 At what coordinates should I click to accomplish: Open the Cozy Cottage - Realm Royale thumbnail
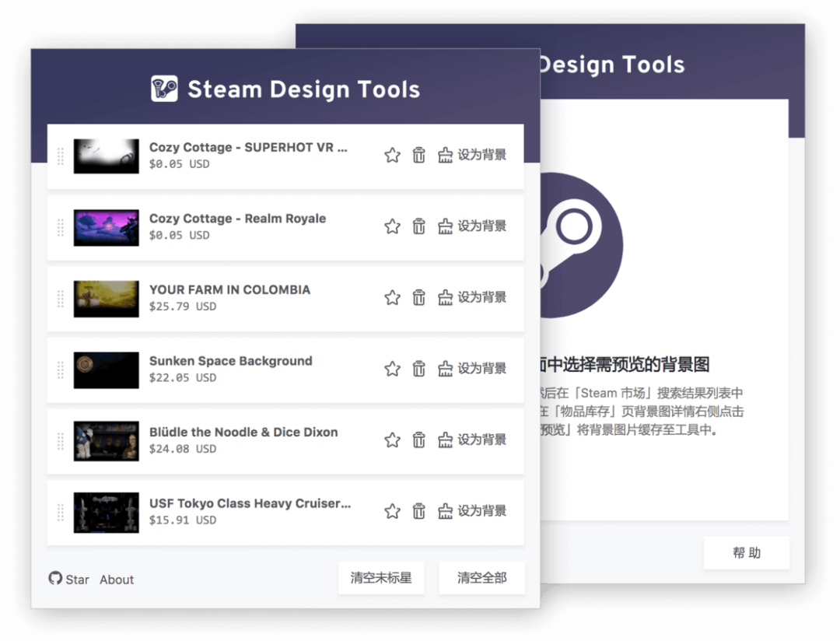(x=106, y=227)
